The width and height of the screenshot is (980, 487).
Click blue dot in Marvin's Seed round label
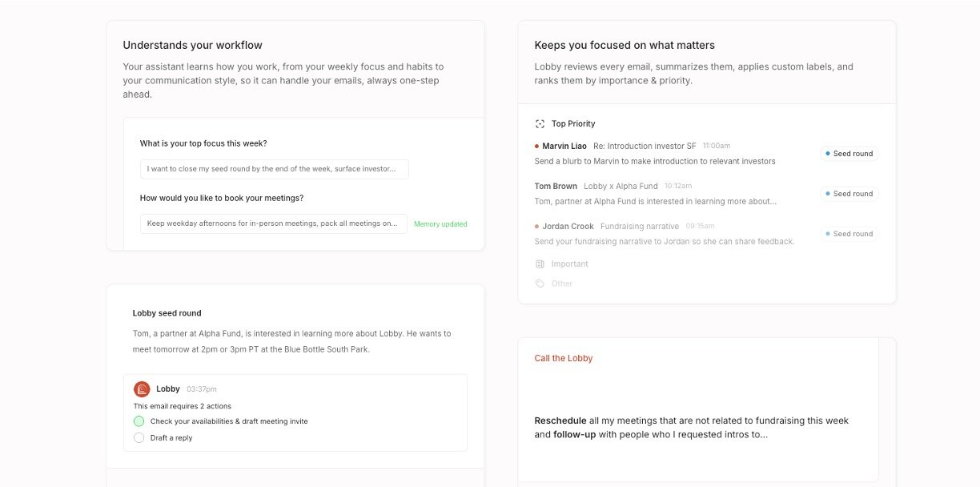coord(827,154)
